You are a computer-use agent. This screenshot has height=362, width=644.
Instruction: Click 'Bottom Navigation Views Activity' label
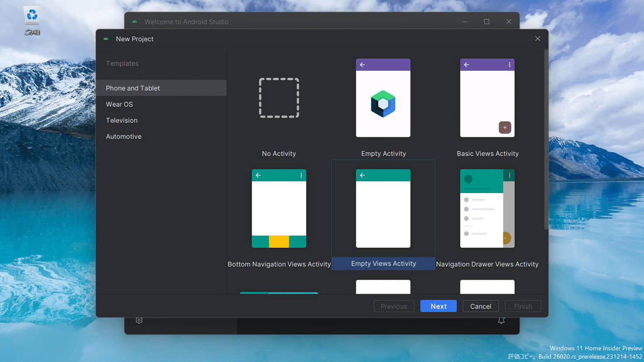point(279,264)
